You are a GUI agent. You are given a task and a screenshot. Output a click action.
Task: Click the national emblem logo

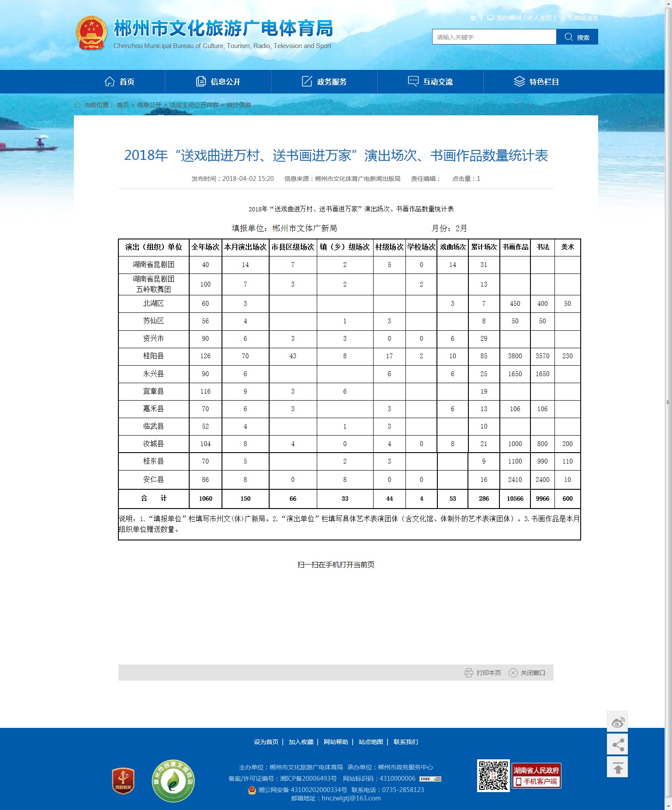91,33
